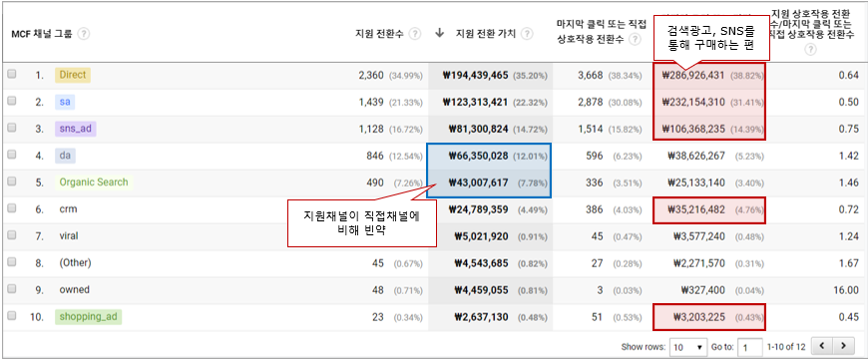Image resolution: width=868 pixels, height=359 pixels.
Task: Check the shopping_ad row checkbox
Action: [12, 316]
